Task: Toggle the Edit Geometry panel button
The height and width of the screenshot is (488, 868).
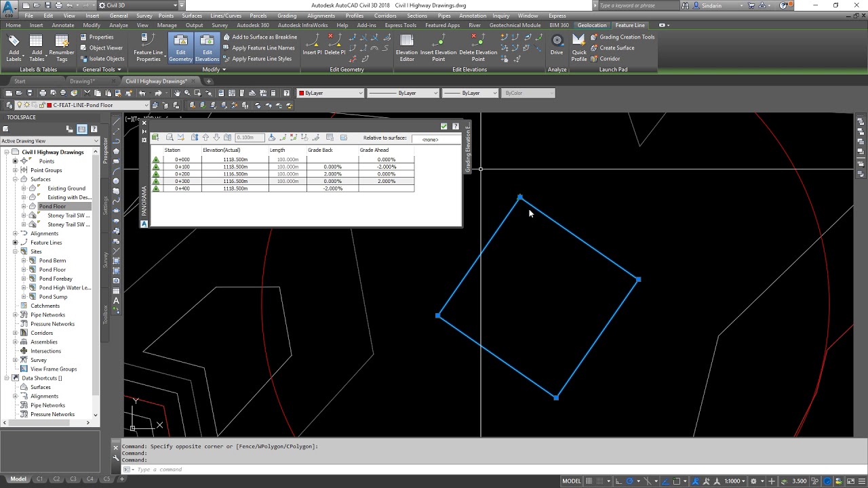Action: click(x=180, y=47)
